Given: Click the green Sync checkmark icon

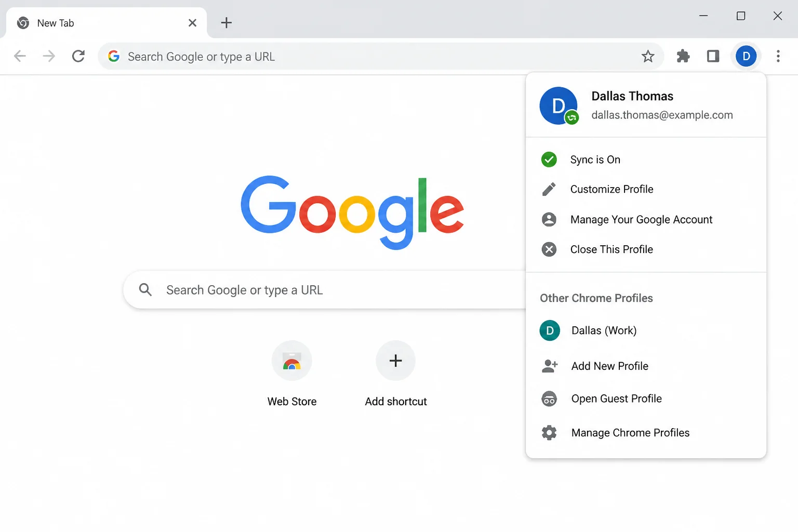Looking at the screenshot, I should click(x=549, y=159).
